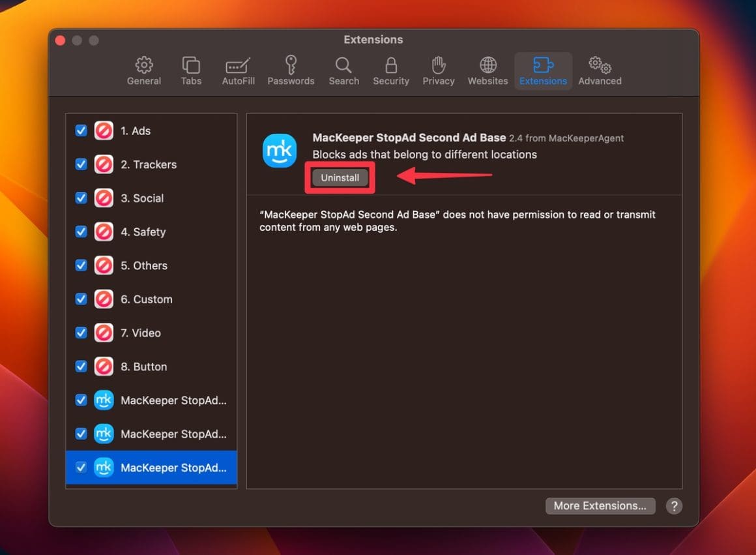Screen dimensions: 756x555
Task: Toggle the 6. Custom checkbox
Action: (x=81, y=299)
